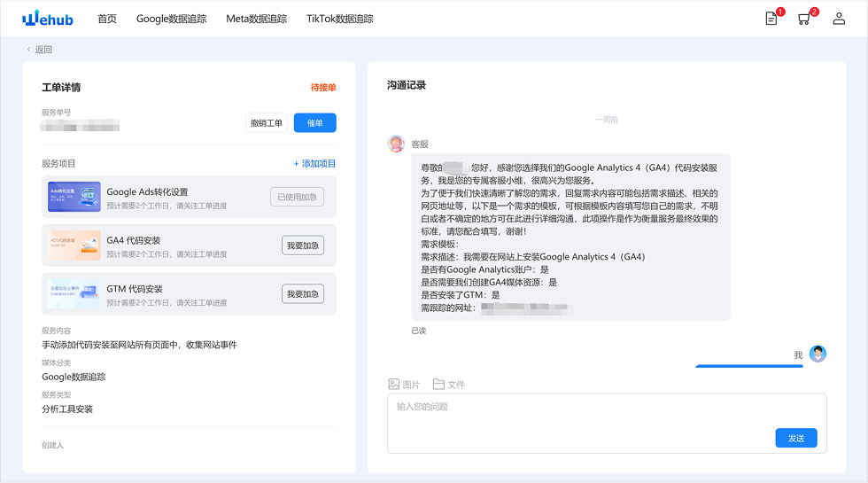This screenshot has height=483, width=868.
Task: Open the user profile icon
Action: [839, 19]
